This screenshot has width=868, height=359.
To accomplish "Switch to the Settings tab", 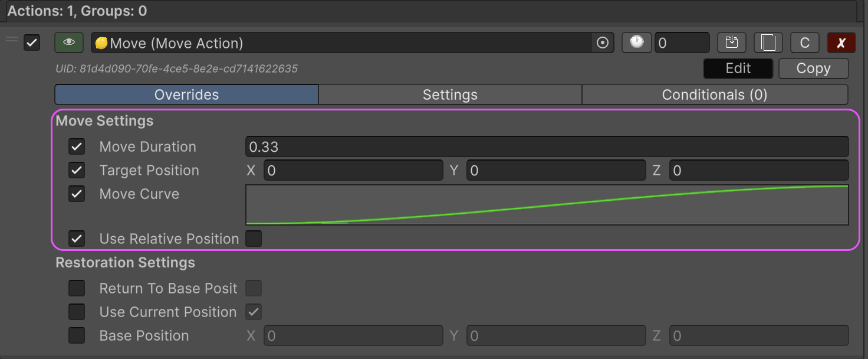I will click(x=450, y=94).
